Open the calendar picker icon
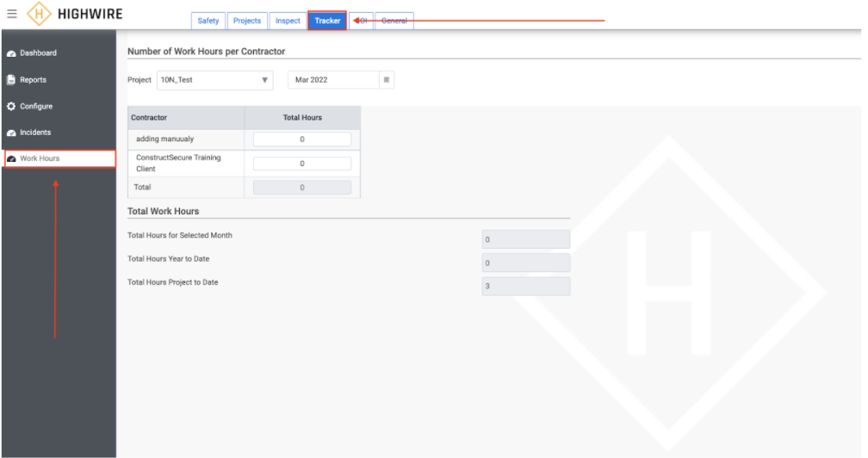The image size is (868, 458). 387,80
